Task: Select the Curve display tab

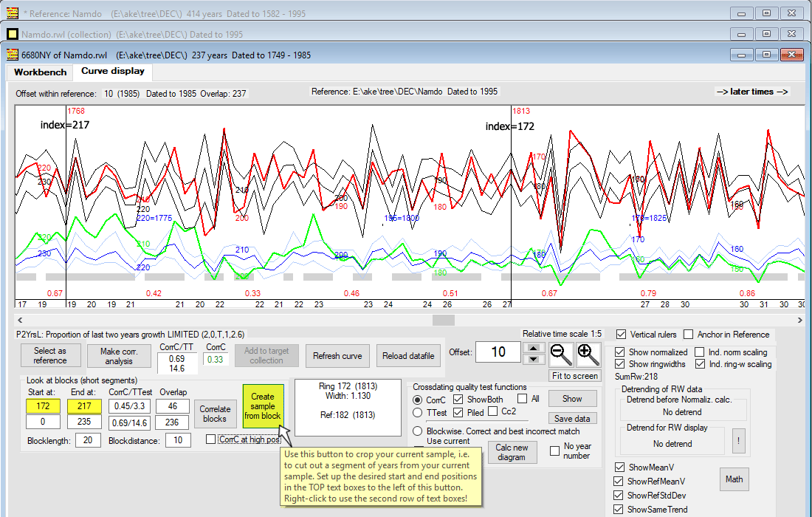Action: click(113, 71)
